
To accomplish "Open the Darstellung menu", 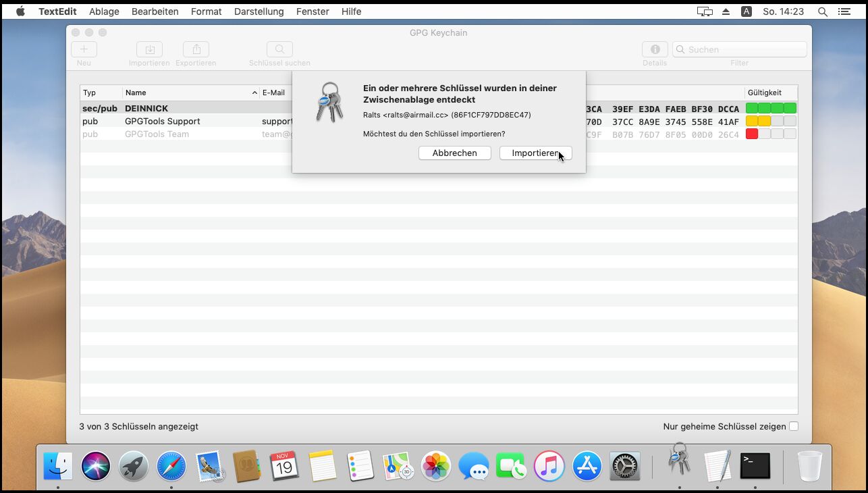I will pos(259,11).
